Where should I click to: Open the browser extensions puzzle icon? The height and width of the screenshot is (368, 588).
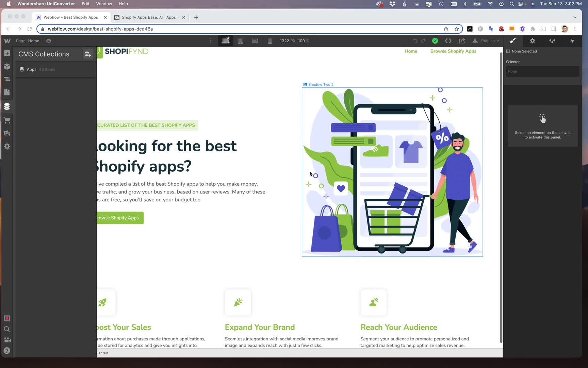coord(533,29)
